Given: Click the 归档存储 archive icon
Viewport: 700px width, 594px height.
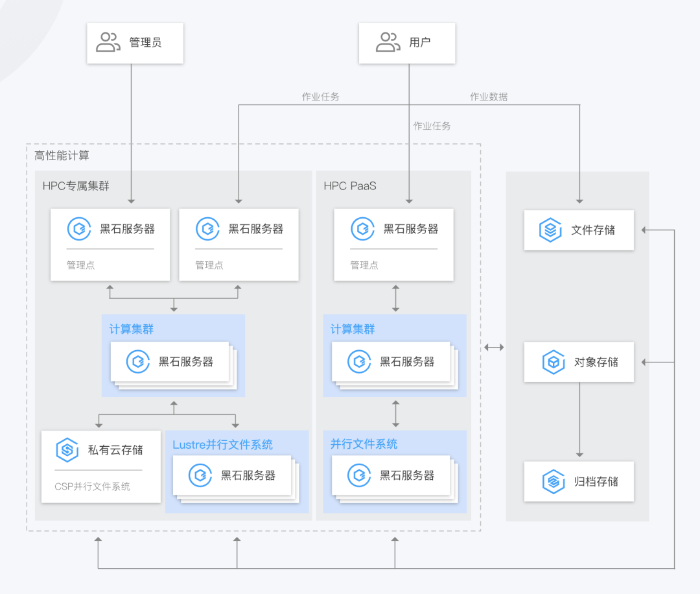Looking at the screenshot, I should click(x=554, y=482).
